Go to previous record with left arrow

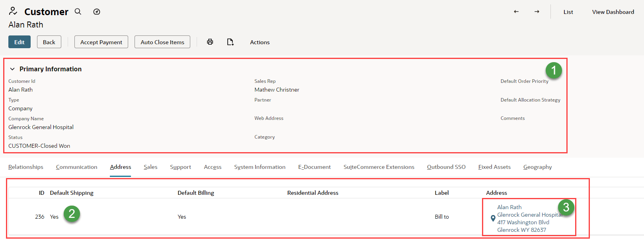pyautogui.click(x=516, y=12)
